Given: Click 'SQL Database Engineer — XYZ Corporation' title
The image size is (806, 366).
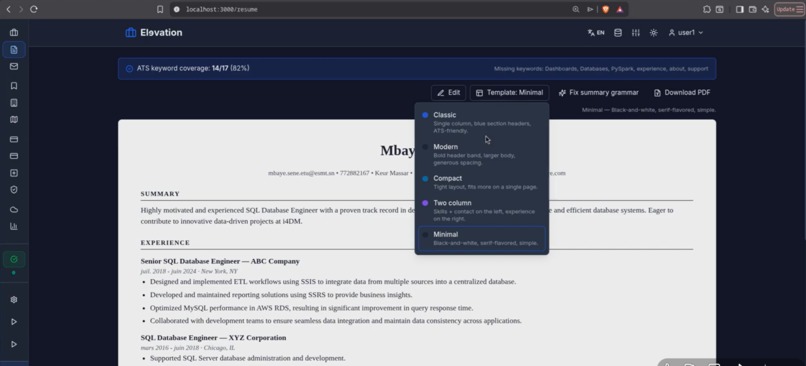Looking at the screenshot, I should 213,338.
